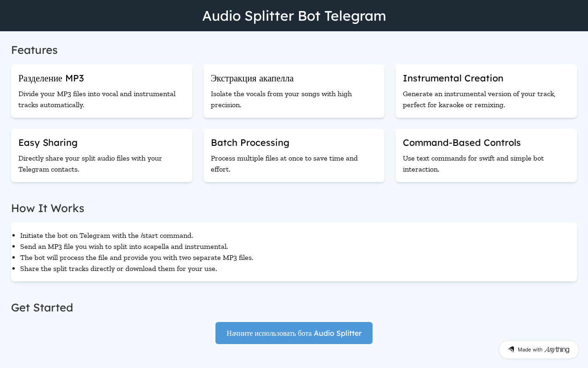
Task: Choose the Batch Processing feature card
Action: (x=294, y=155)
